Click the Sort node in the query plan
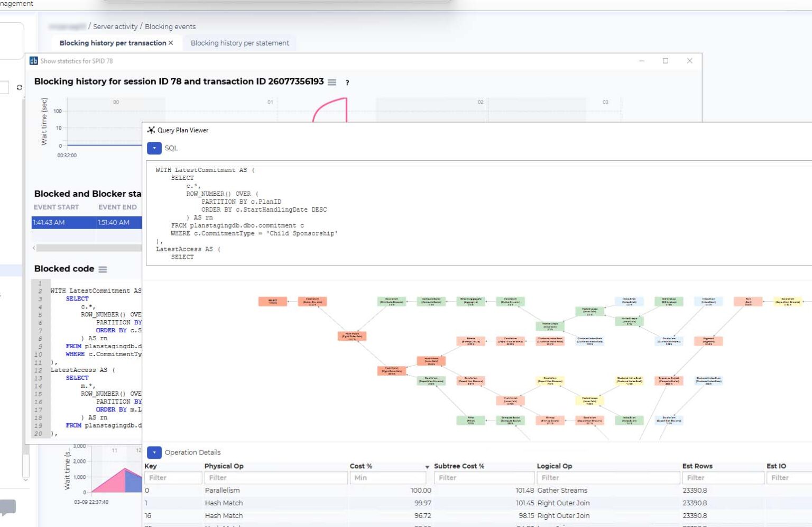 tap(748, 302)
